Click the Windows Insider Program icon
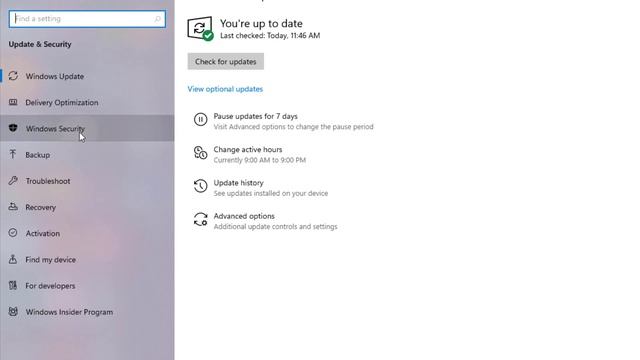The image size is (640, 360). coord(13,311)
